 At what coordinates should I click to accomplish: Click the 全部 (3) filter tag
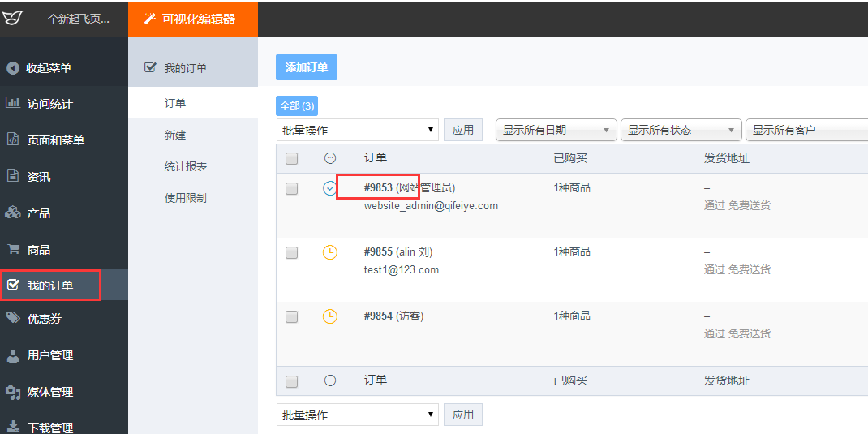pos(297,105)
